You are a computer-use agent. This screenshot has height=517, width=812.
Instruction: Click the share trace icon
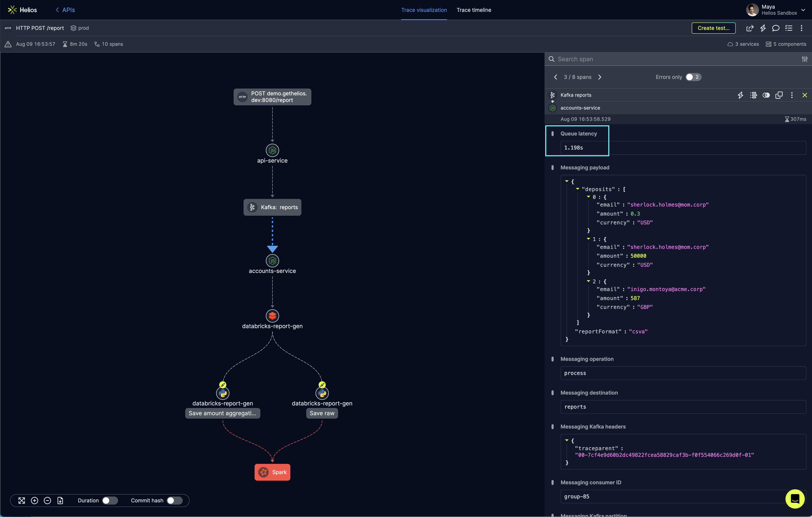(x=750, y=28)
